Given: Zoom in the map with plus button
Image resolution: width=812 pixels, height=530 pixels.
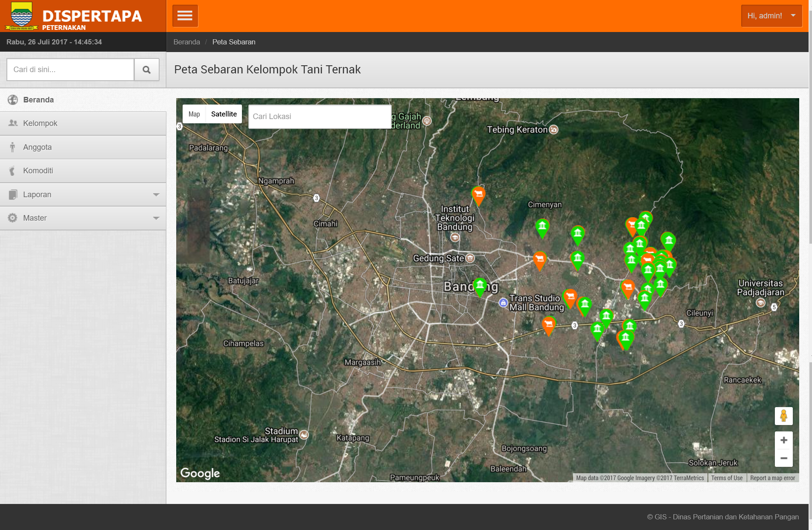Looking at the screenshot, I should pos(783,440).
